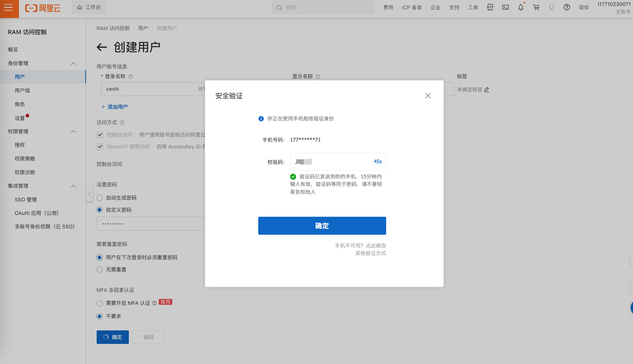Select the 无需重置 radio option
The width and height of the screenshot is (633, 364).
99,269
